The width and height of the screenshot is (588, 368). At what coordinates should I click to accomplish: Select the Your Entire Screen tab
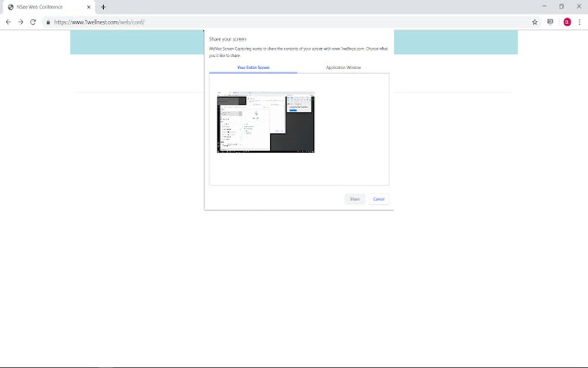click(x=254, y=67)
